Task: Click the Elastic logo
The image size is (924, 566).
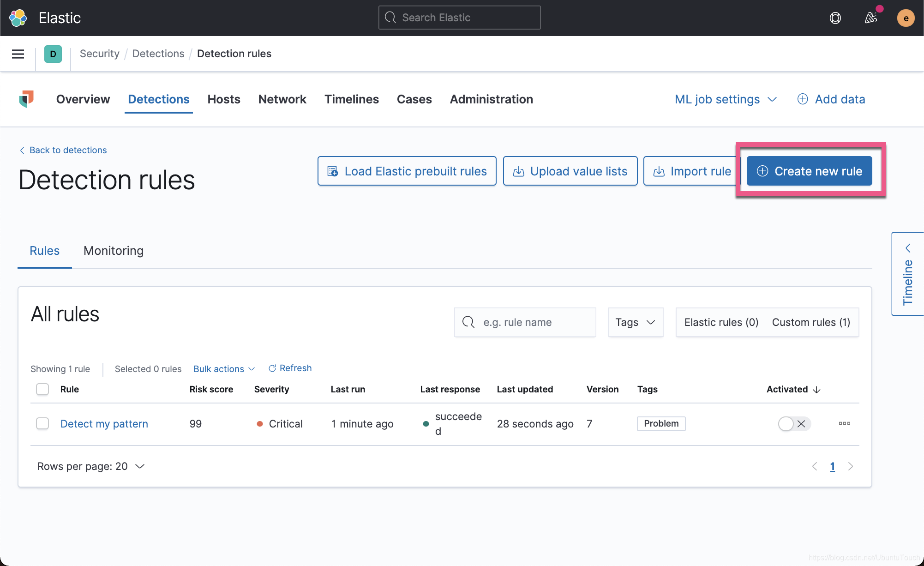Action: point(18,18)
